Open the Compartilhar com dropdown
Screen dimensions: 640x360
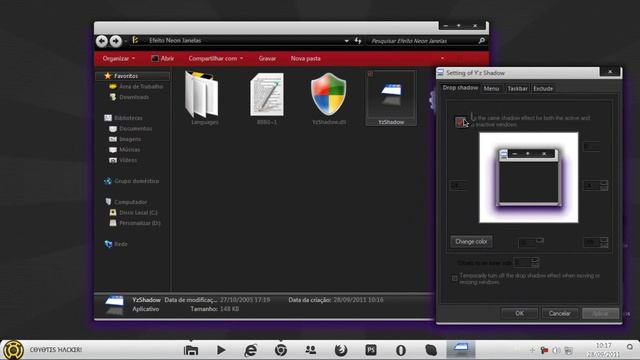(x=216, y=58)
